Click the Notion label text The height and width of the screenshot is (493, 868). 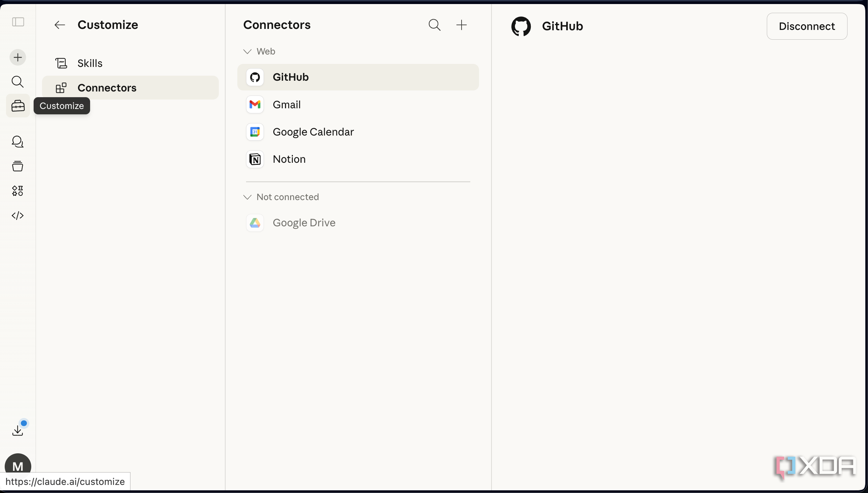(289, 159)
